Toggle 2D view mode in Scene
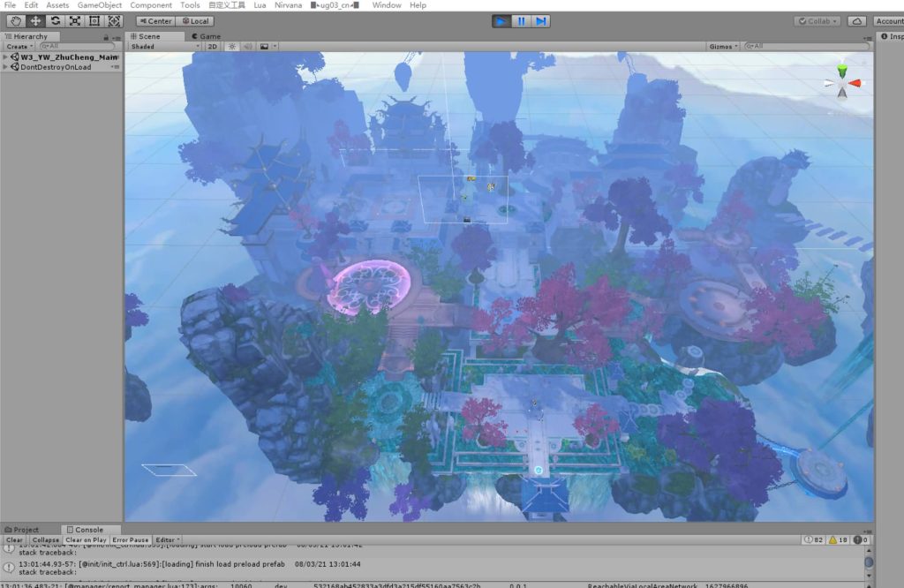The image size is (904, 588). click(x=213, y=46)
